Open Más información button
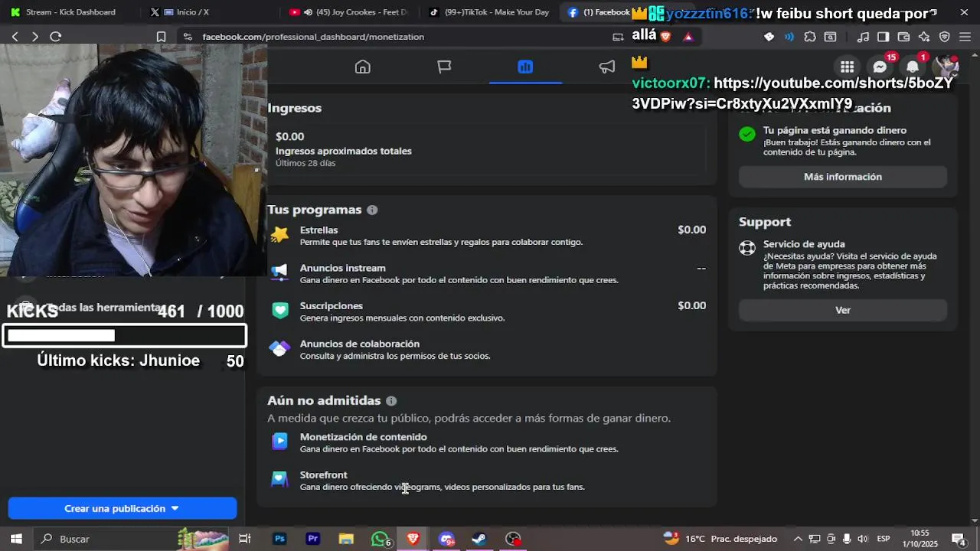 point(843,177)
